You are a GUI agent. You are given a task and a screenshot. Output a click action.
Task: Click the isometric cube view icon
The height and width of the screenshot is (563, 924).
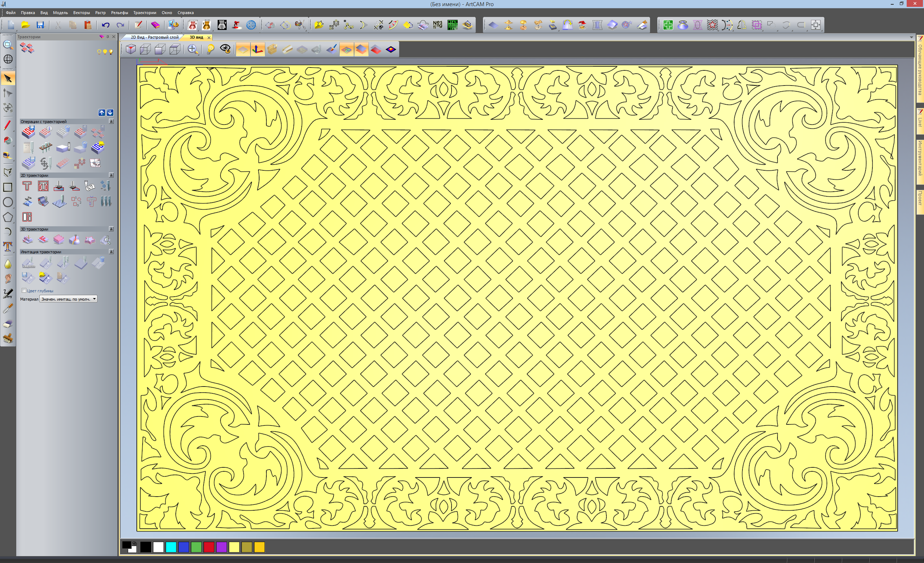(x=131, y=49)
